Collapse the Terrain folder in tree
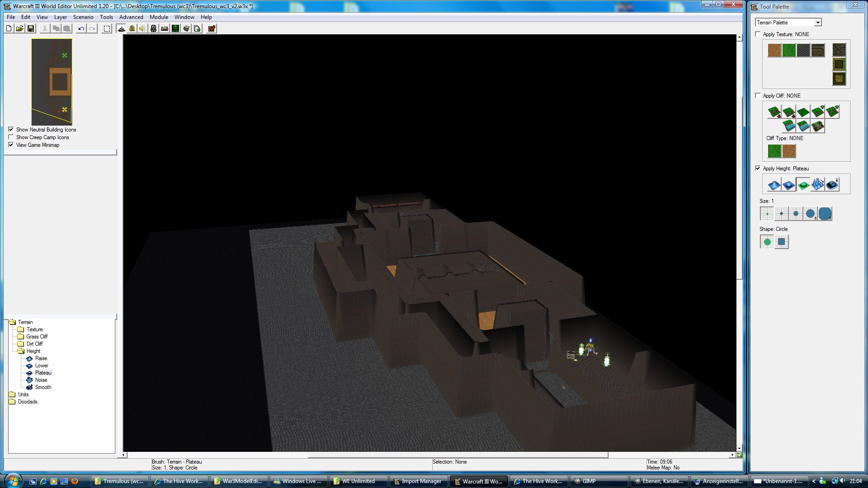Image resolution: width=868 pixels, height=488 pixels. click(12, 322)
